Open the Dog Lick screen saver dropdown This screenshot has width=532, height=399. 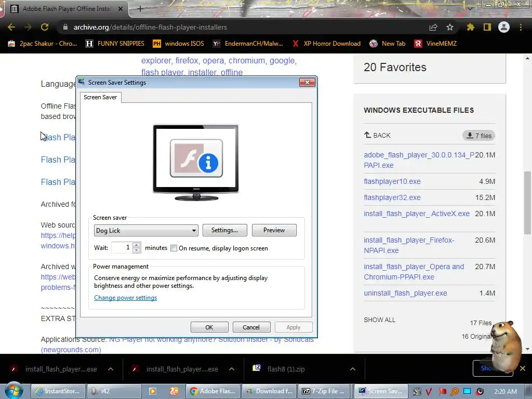point(146,230)
